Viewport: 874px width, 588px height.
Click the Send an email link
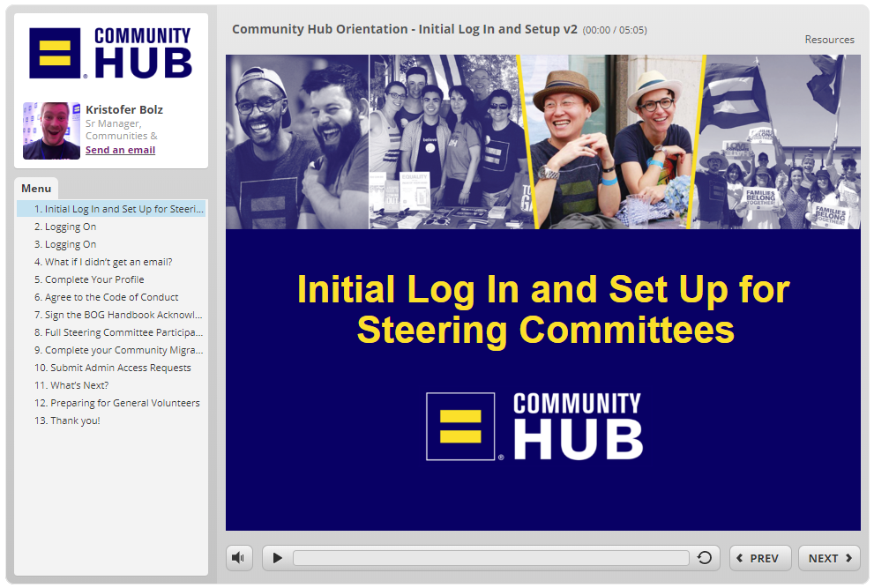[x=121, y=150]
